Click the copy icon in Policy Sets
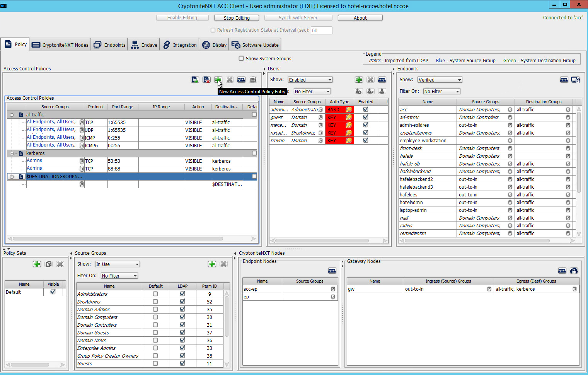This screenshot has width=588, height=375. [x=48, y=264]
